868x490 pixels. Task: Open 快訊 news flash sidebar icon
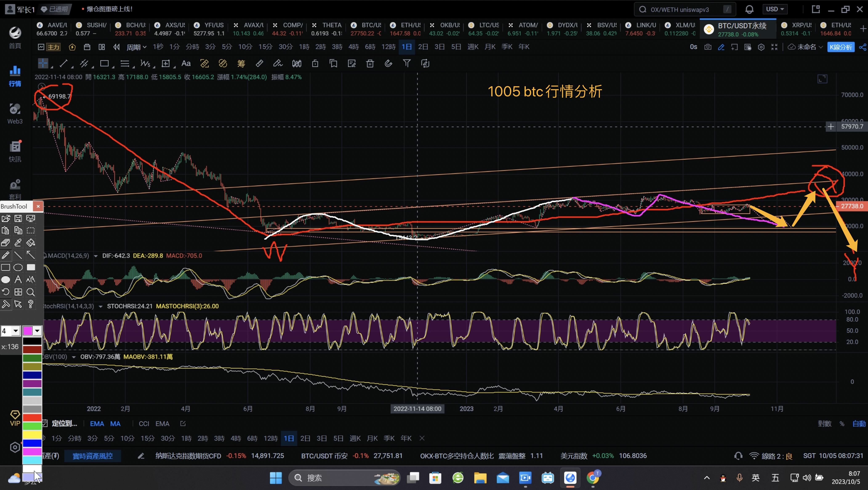pos(15,152)
